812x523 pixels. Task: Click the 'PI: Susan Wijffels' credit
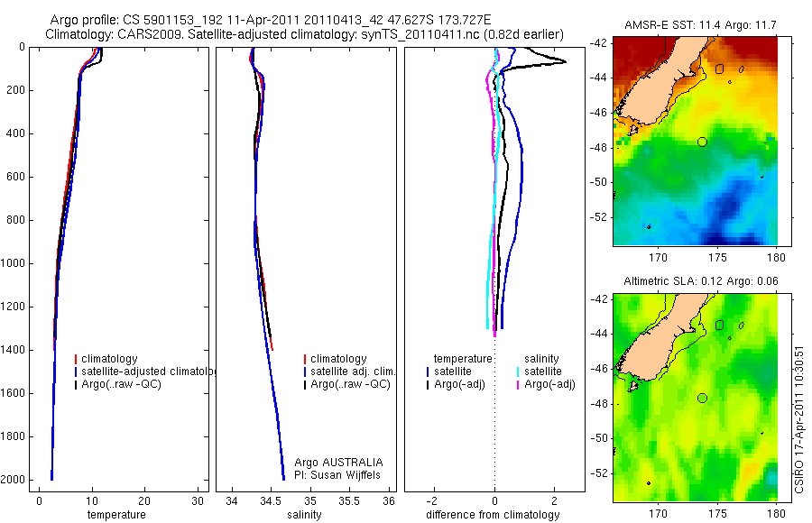[337, 475]
